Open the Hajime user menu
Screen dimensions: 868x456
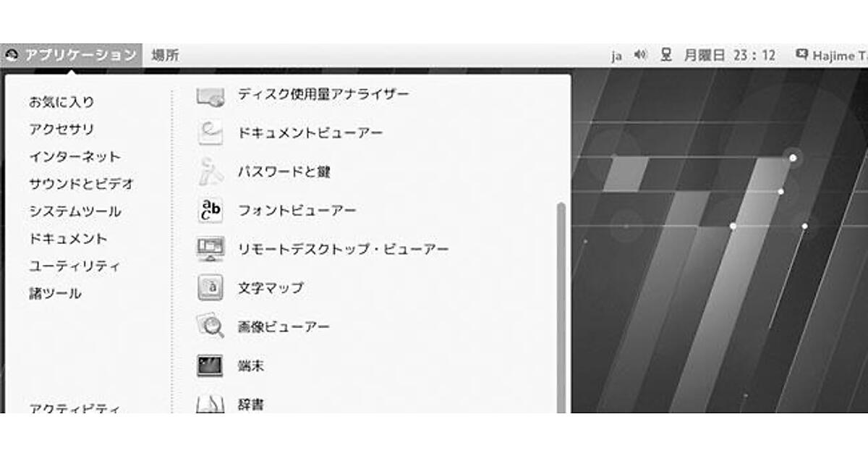point(839,55)
